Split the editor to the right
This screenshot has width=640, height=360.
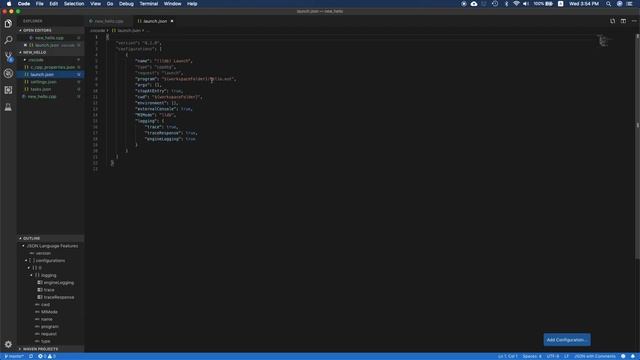pos(623,21)
